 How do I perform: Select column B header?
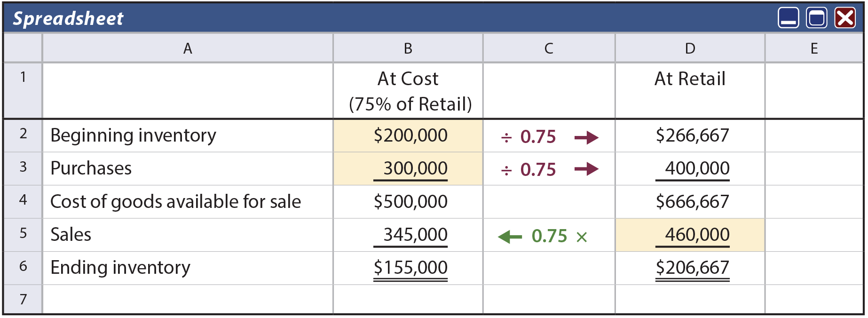(408, 48)
